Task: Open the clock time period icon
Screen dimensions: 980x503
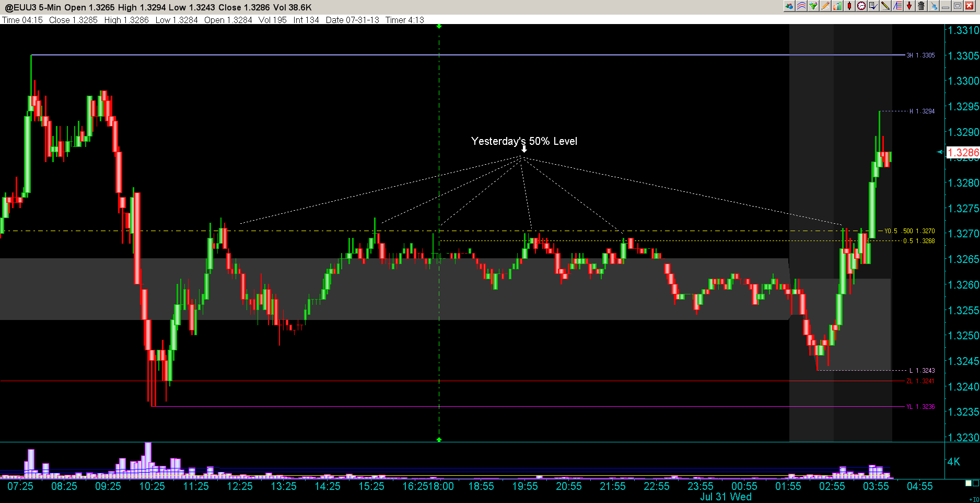Action: (861, 6)
